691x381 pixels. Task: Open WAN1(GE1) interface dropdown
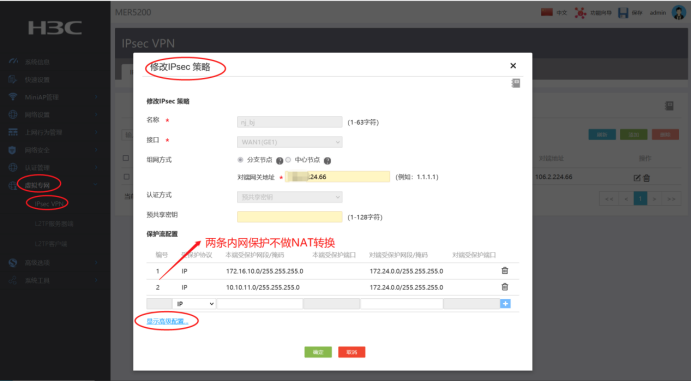tap(290, 142)
